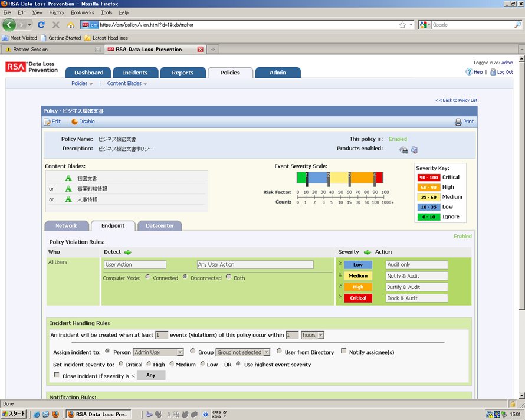Open the Bookmarks menu
525x420 pixels.
click(83, 12)
